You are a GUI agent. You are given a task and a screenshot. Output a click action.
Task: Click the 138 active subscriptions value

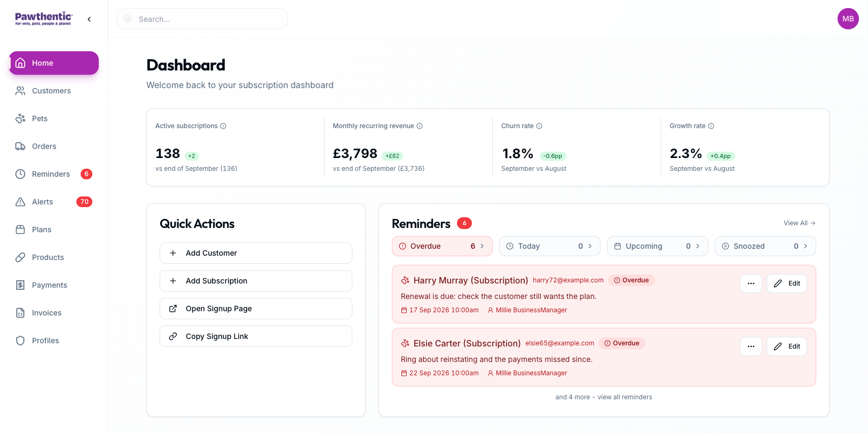pyautogui.click(x=168, y=154)
